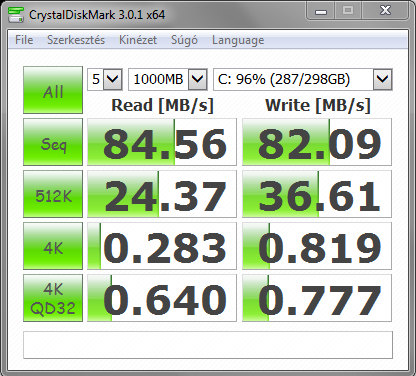Run the Seq benchmark test
Viewport: 416px width, 376px height.
(53, 142)
